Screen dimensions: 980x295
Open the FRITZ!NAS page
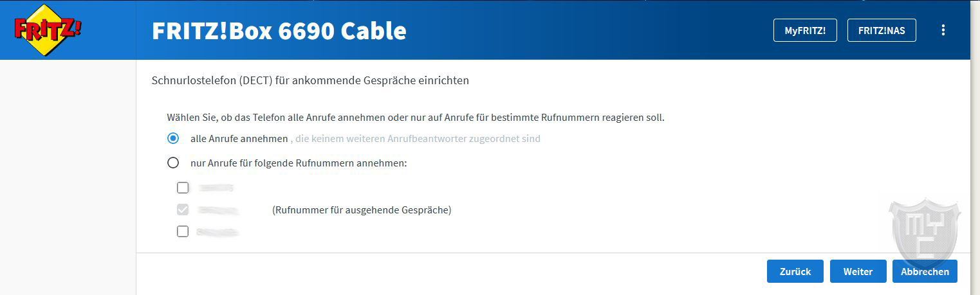882,30
